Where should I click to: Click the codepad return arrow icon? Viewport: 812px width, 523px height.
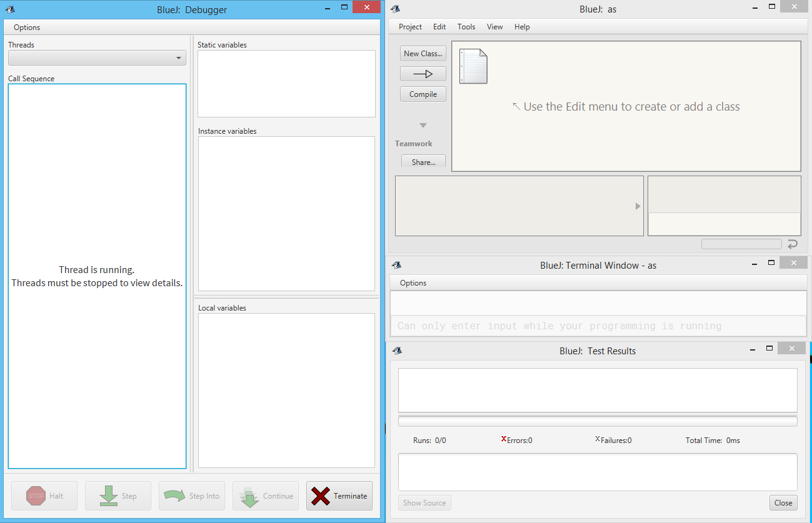point(793,244)
